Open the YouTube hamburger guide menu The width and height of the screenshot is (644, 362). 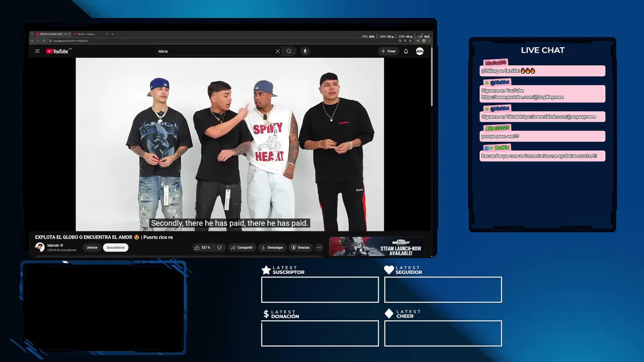pyautogui.click(x=37, y=51)
